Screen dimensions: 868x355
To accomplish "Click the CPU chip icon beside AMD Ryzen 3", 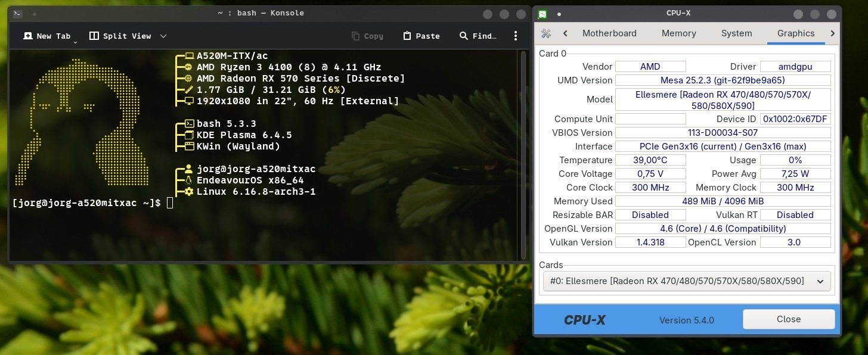I will click(189, 67).
